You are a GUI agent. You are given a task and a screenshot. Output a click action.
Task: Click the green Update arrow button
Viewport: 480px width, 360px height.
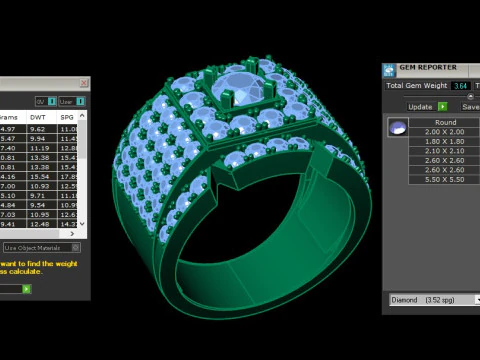(442, 107)
